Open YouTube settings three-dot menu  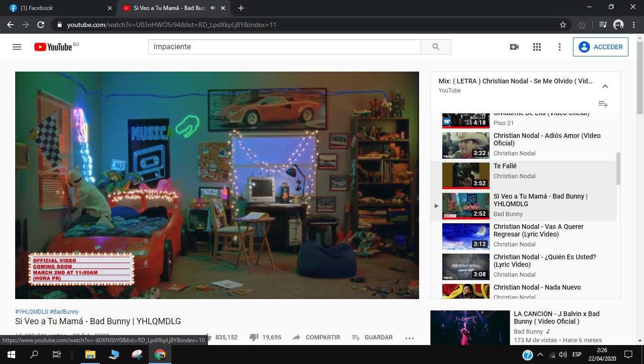560,47
